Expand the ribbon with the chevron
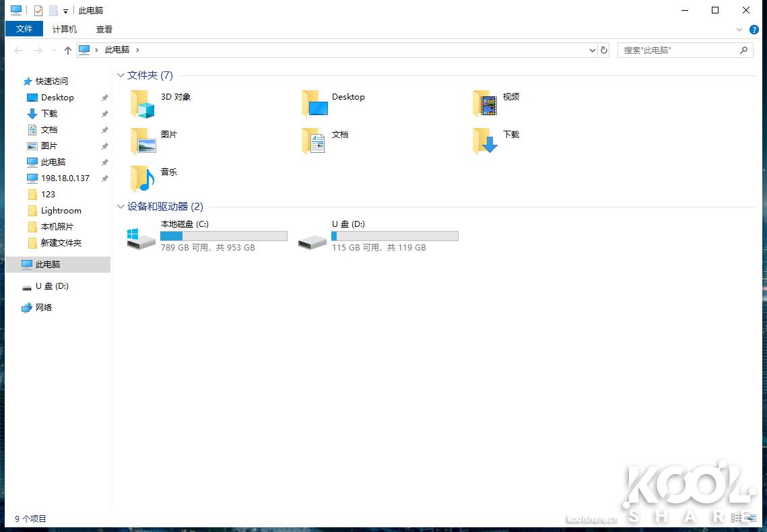Image resolution: width=767 pixels, height=532 pixels. [739, 30]
